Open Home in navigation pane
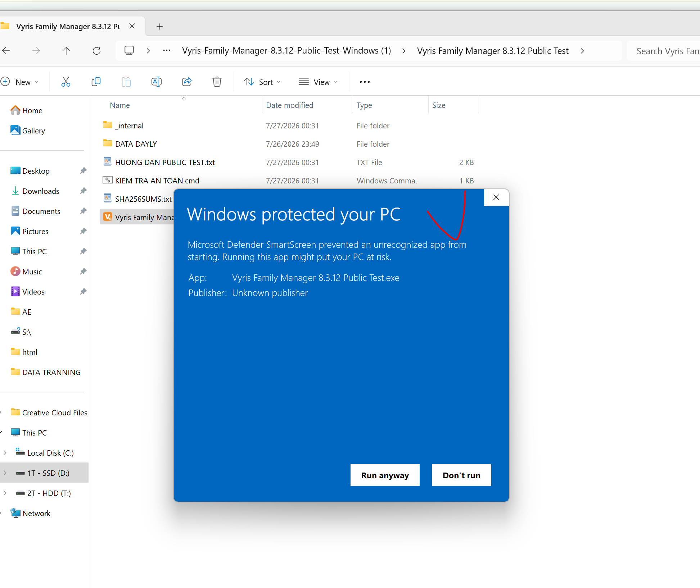The width and height of the screenshot is (700, 588). pyautogui.click(x=32, y=111)
